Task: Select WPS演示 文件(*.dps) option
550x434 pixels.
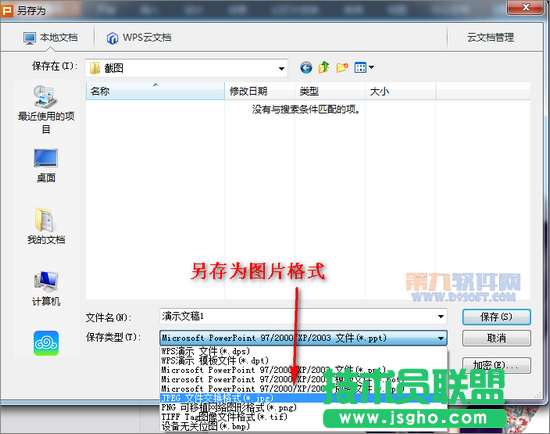Action: 303,351
